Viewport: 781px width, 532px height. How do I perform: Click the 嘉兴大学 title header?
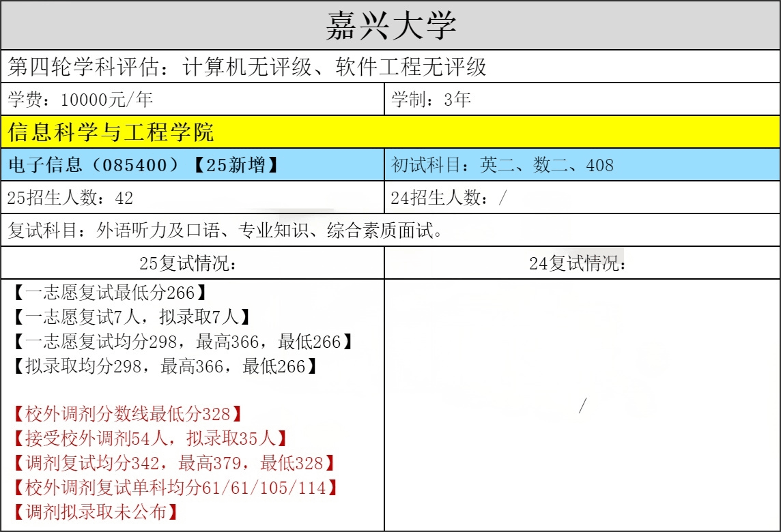point(390,25)
